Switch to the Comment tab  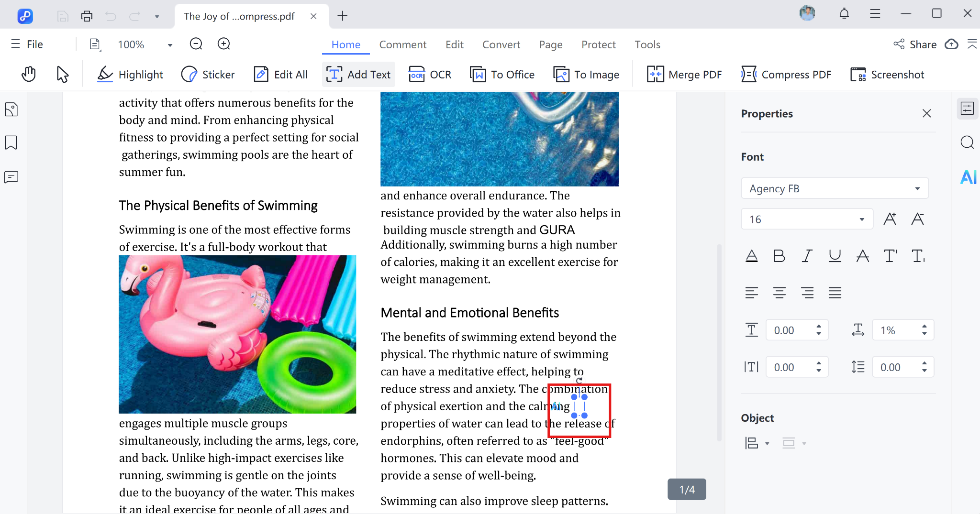click(x=402, y=44)
